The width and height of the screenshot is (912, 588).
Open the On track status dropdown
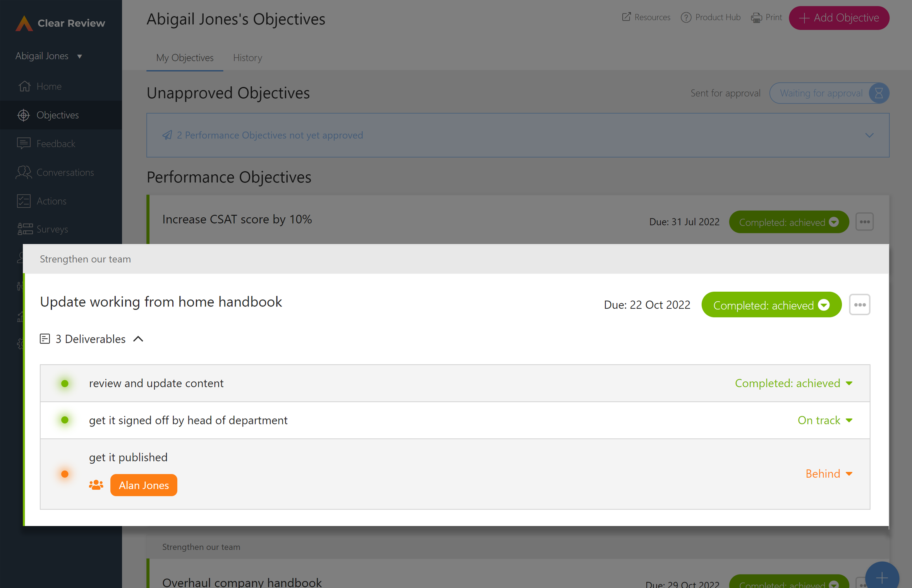coord(825,420)
